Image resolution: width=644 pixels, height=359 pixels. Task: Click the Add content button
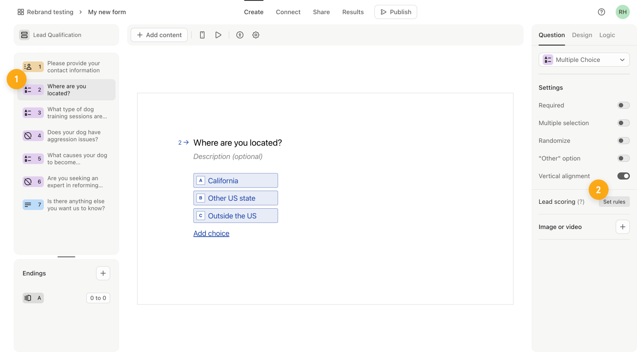[159, 35]
